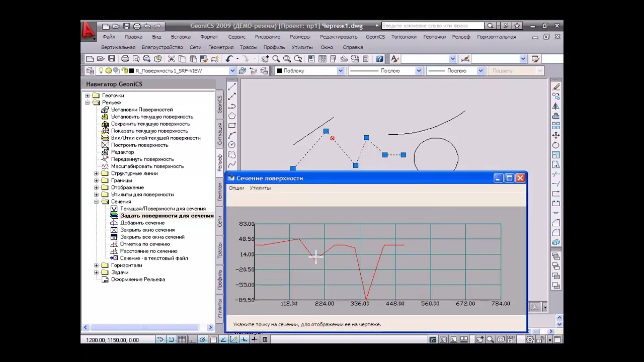Click the black color swatch beside 'Поблоку'
The height and width of the screenshot is (362, 644).
pos(279,71)
